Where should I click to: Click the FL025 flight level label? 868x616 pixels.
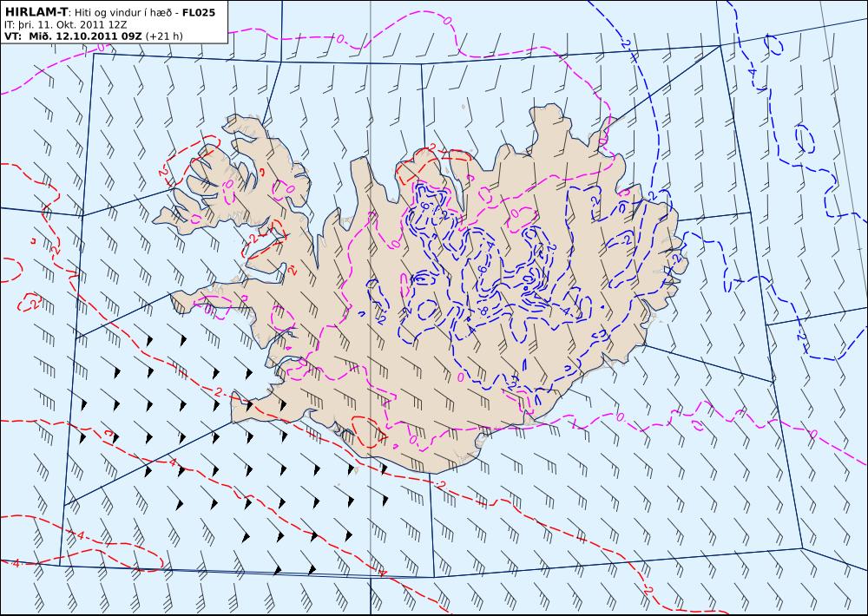[198, 12]
